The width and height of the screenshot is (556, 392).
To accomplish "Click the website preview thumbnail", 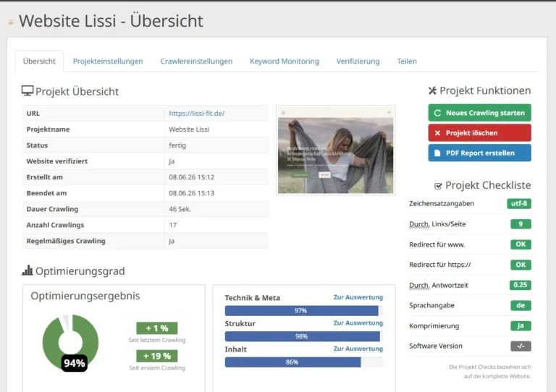I will [x=335, y=150].
